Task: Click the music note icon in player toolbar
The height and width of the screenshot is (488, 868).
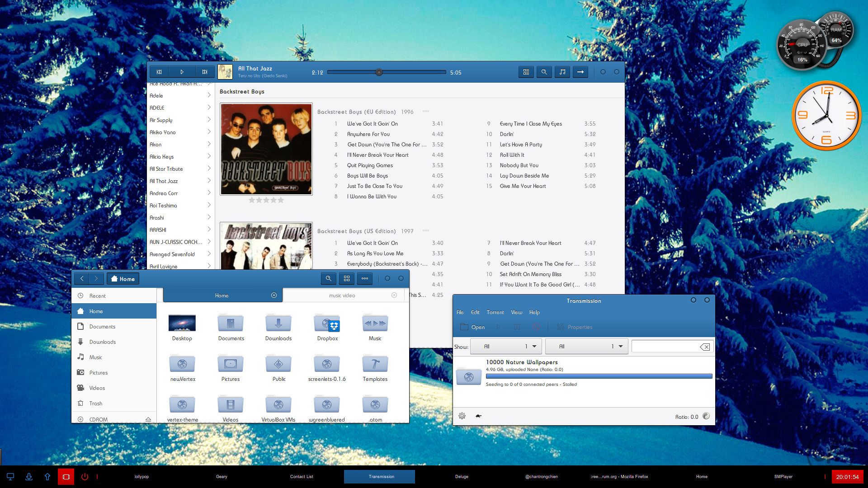Action: pos(562,72)
